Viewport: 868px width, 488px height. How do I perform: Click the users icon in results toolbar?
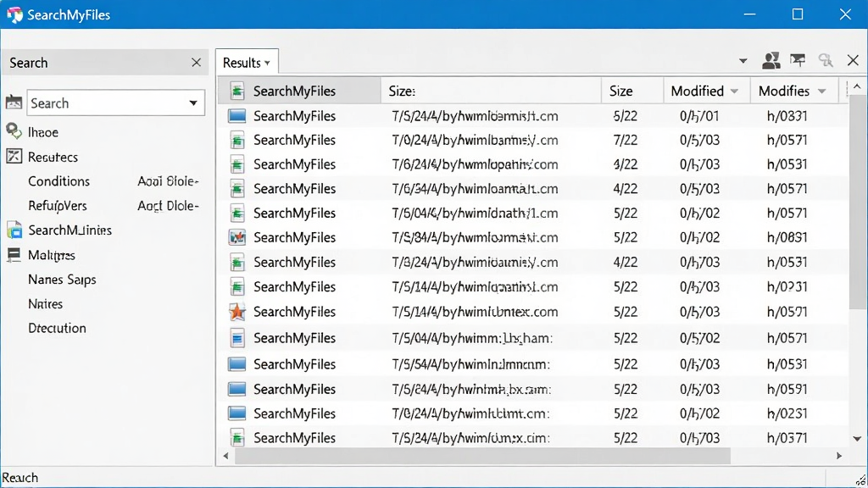point(771,60)
